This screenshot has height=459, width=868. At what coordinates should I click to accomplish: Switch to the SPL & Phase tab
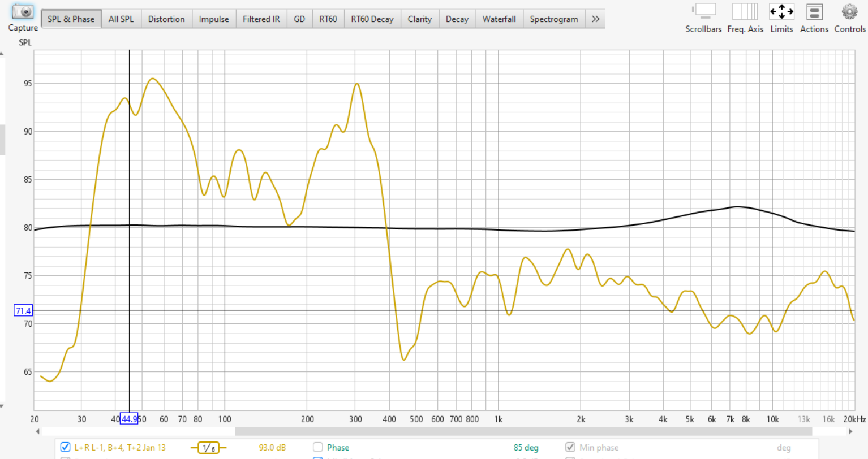[71, 19]
